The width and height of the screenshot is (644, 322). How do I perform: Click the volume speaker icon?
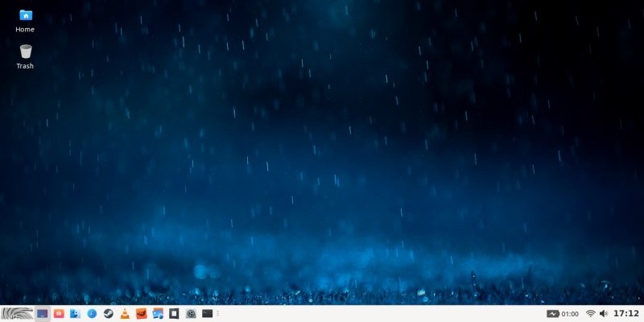tap(604, 313)
